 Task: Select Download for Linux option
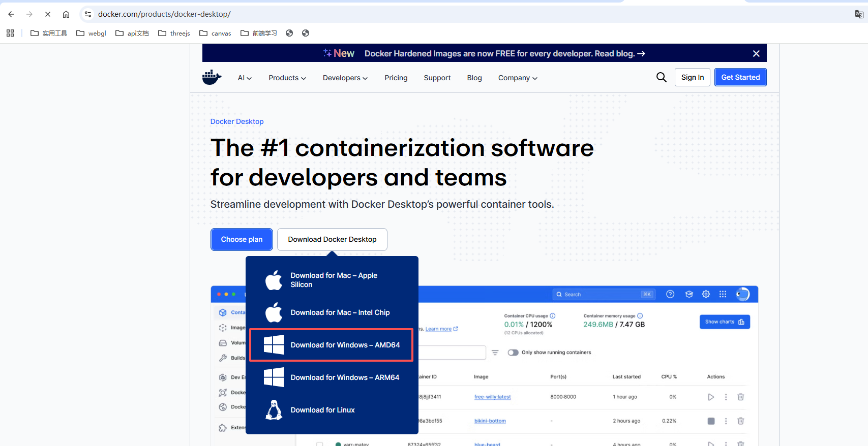(x=322, y=410)
